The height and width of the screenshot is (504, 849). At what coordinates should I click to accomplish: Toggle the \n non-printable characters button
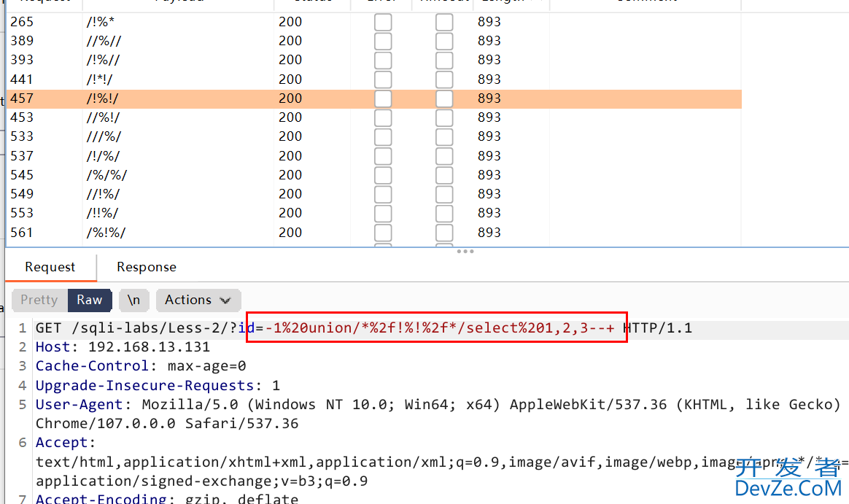(133, 300)
